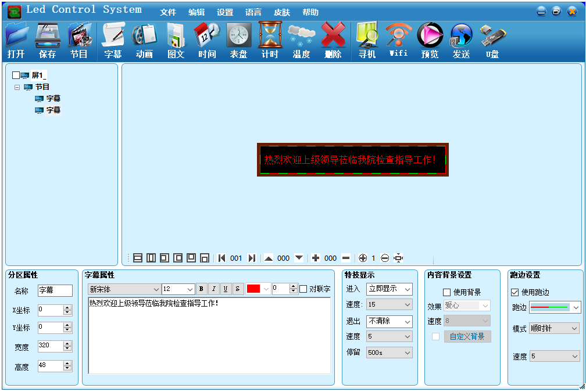This screenshot has width=586, height=392.
Task: Open 跑边 border style dropdown
Action: click(555, 308)
